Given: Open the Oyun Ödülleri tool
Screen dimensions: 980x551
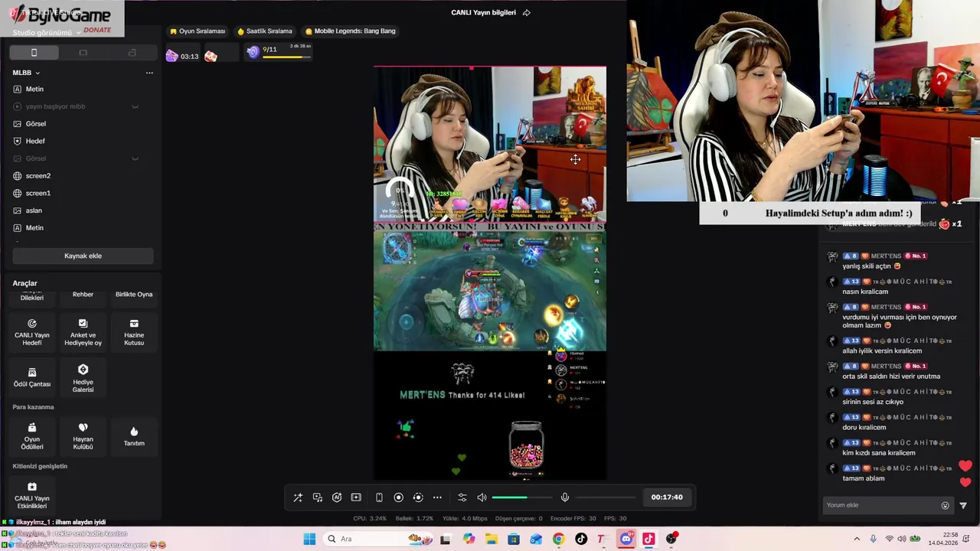Looking at the screenshot, I should pos(32,436).
